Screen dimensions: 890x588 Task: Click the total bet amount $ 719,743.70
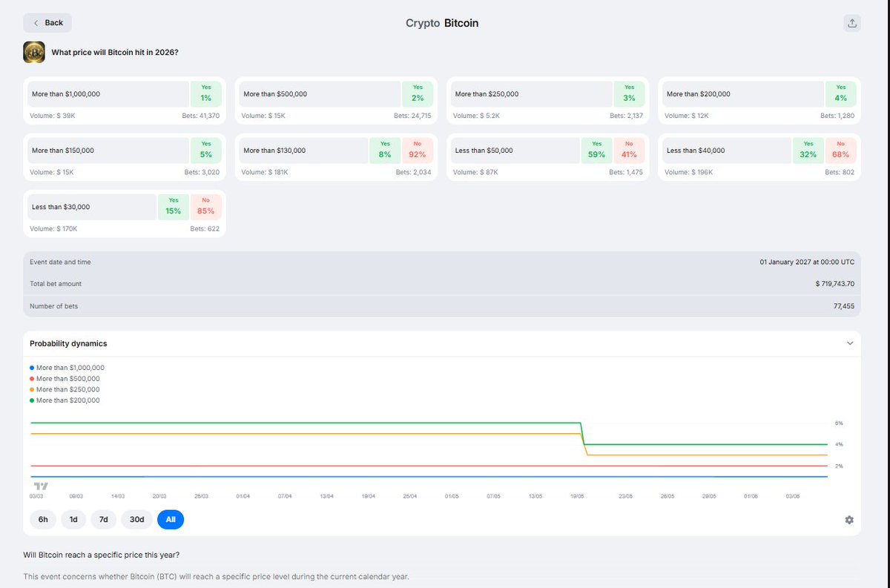(834, 284)
